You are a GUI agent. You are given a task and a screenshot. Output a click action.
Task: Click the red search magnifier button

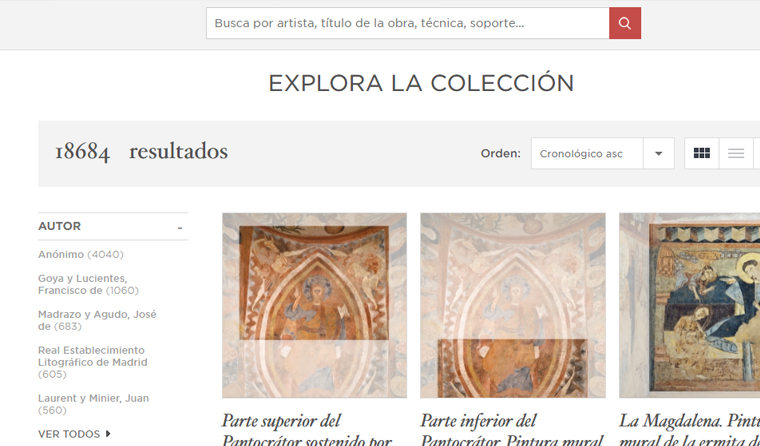point(625,23)
